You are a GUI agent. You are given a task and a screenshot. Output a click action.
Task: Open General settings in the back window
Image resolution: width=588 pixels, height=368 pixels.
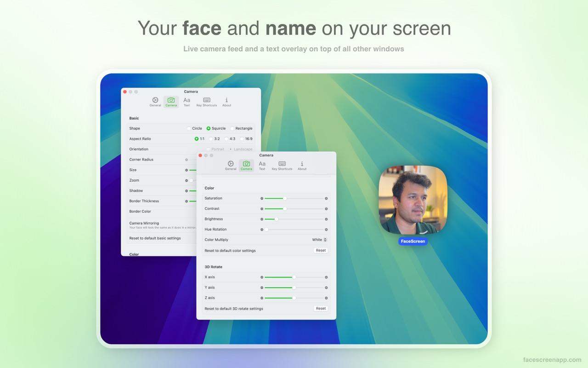[155, 100]
